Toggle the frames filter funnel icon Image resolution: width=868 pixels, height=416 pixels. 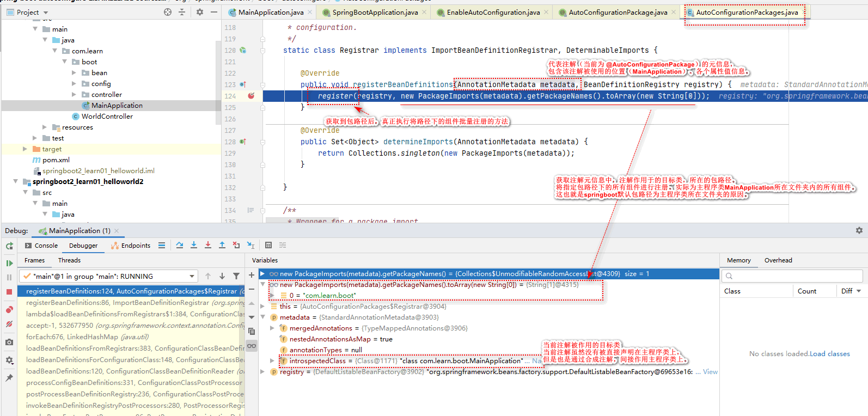click(236, 276)
